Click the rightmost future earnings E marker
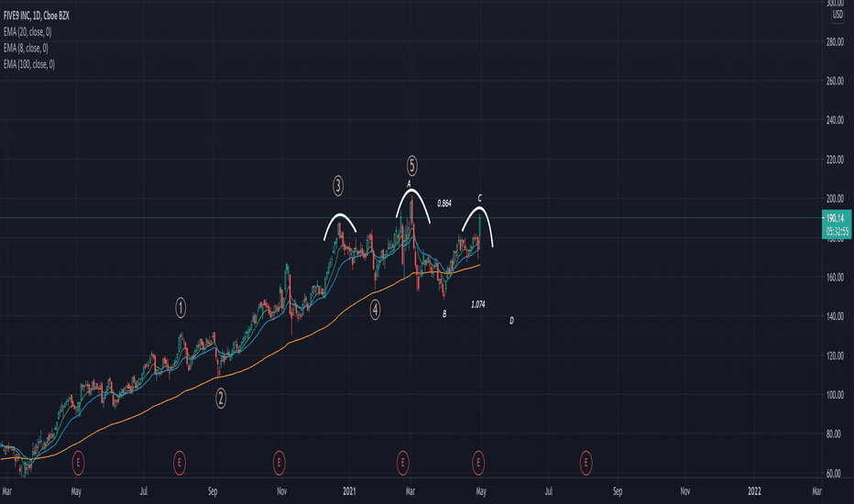Image resolution: width=854 pixels, height=504 pixels. pyautogui.click(x=586, y=463)
